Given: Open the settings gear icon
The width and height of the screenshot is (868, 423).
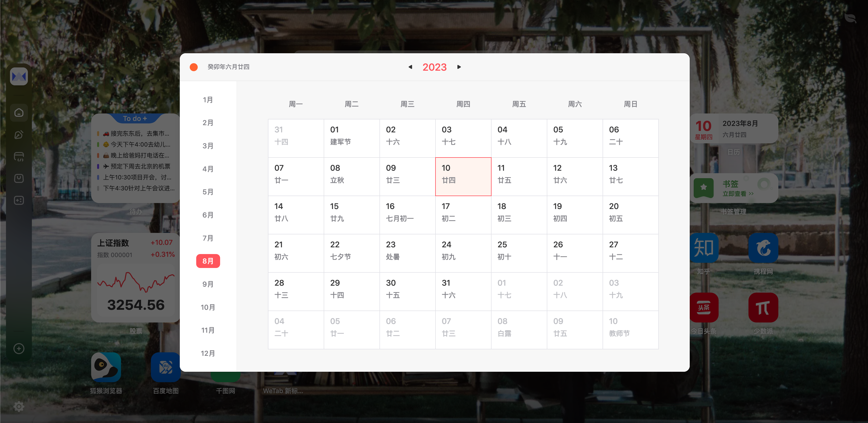Looking at the screenshot, I should pos(19,407).
